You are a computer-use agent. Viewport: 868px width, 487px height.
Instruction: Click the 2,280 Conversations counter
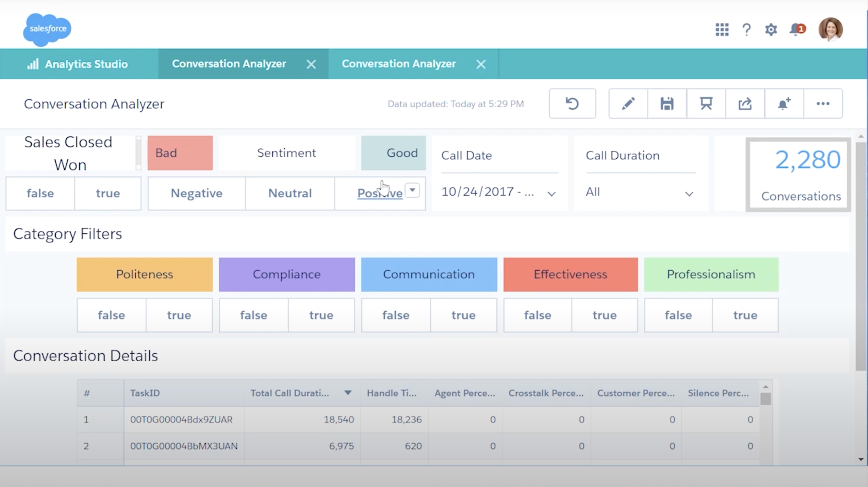point(798,175)
